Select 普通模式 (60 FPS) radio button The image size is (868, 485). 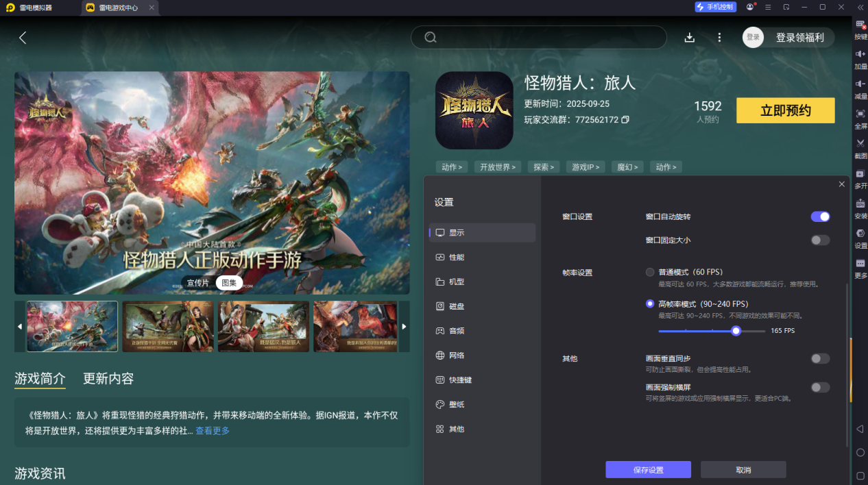(650, 272)
